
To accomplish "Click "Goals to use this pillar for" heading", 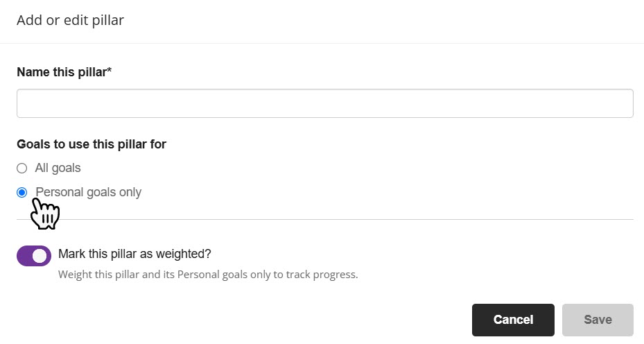I will 92,144.
